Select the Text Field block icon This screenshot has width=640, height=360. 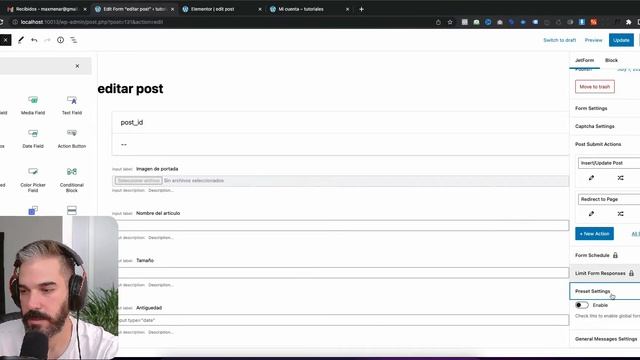pos(72,100)
